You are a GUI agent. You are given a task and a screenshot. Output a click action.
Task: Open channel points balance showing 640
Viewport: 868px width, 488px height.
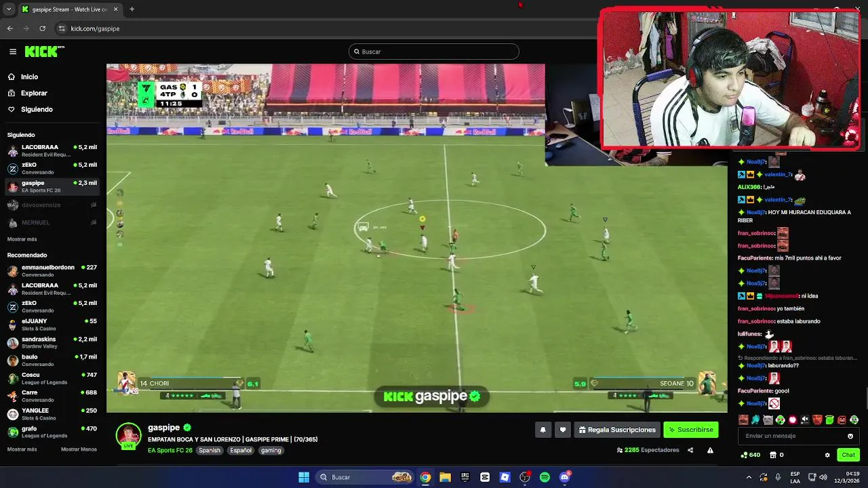tap(750, 455)
